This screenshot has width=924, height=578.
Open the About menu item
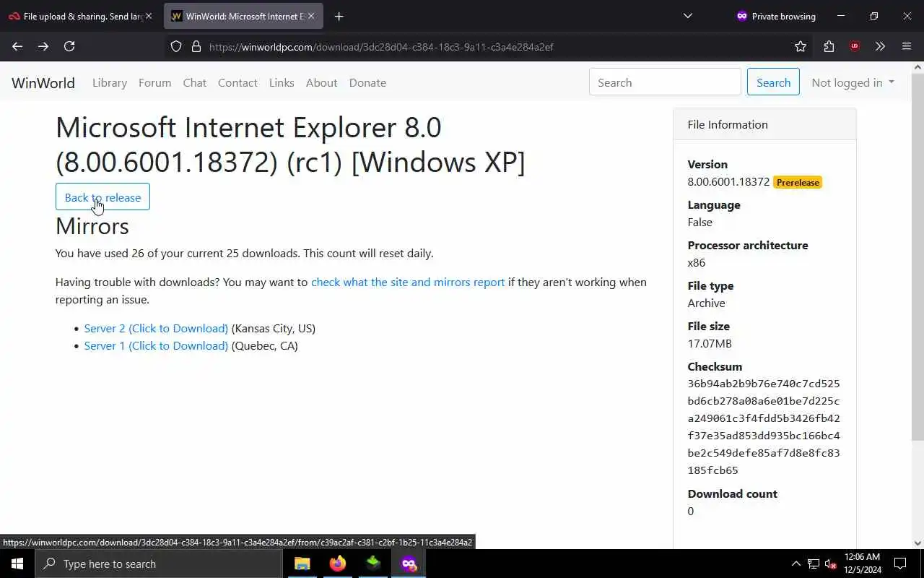[x=321, y=82]
